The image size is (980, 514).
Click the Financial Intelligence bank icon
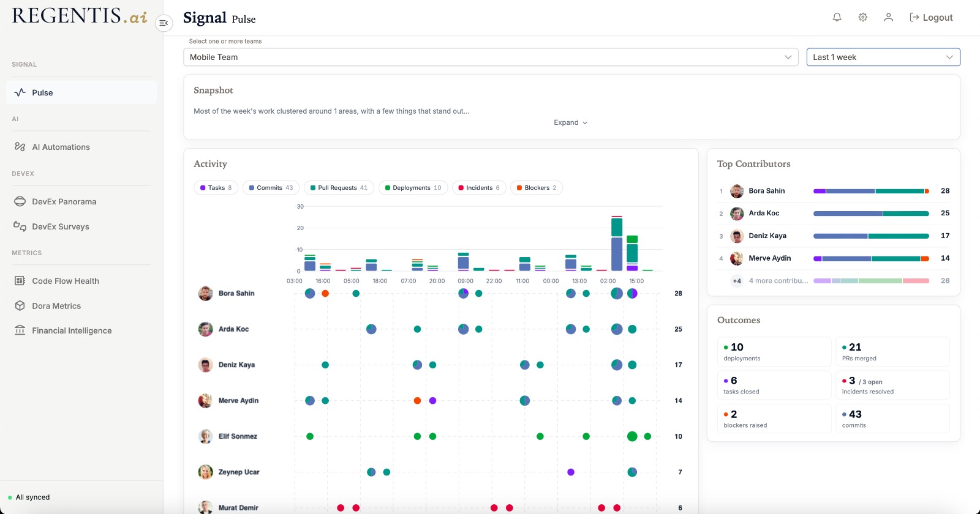click(20, 330)
